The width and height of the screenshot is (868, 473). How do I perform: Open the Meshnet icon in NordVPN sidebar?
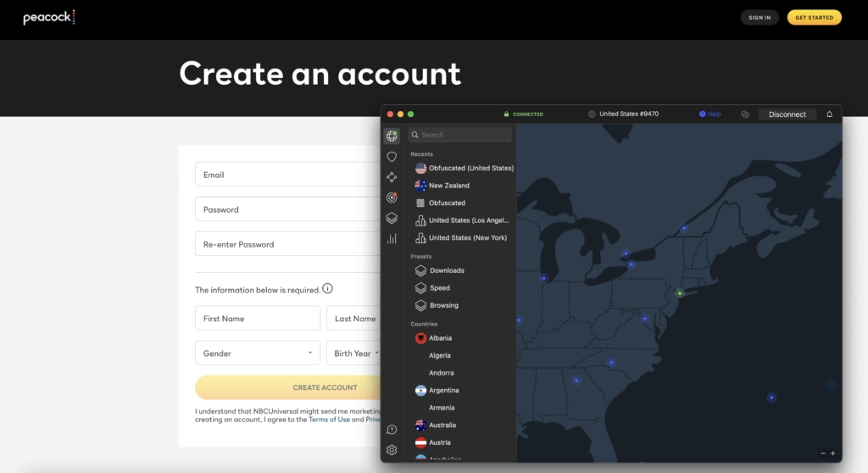pyautogui.click(x=392, y=177)
